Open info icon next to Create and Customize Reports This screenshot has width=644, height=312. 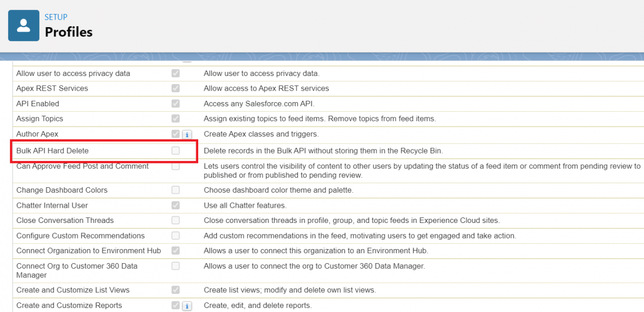[187, 305]
